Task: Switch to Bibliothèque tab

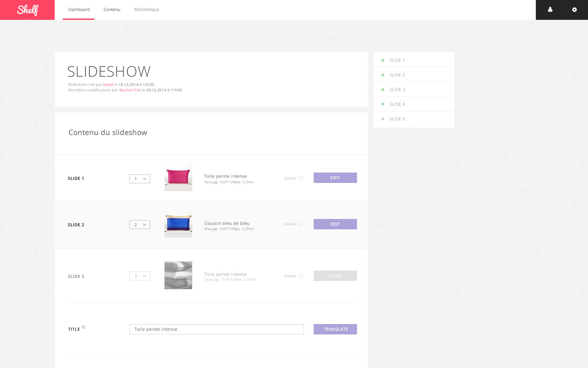Action: click(x=146, y=9)
